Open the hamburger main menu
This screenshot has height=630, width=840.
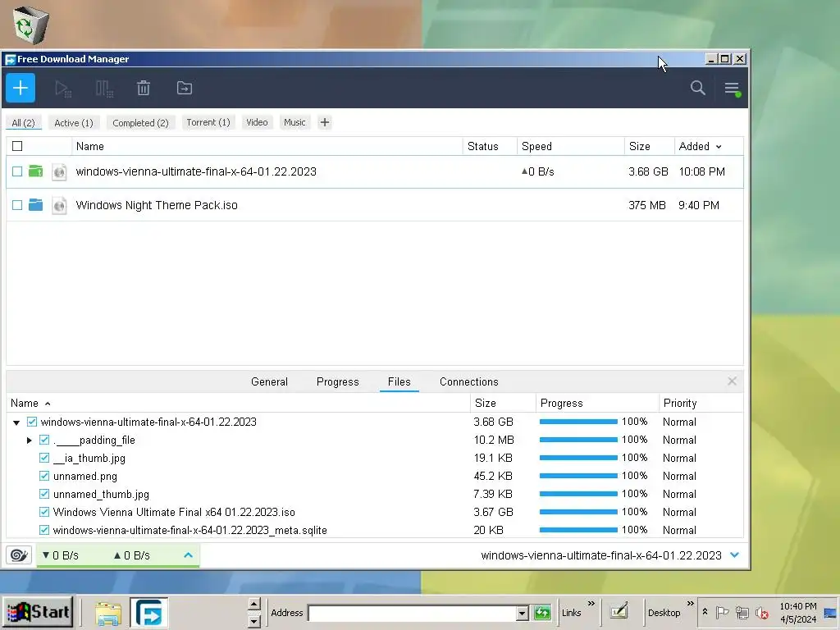(x=732, y=89)
